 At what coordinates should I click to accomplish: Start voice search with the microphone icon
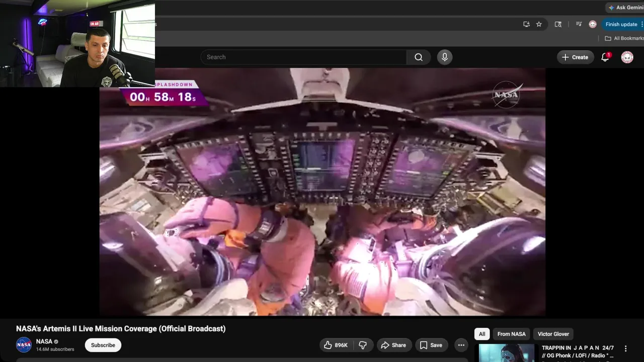[445, 57]
